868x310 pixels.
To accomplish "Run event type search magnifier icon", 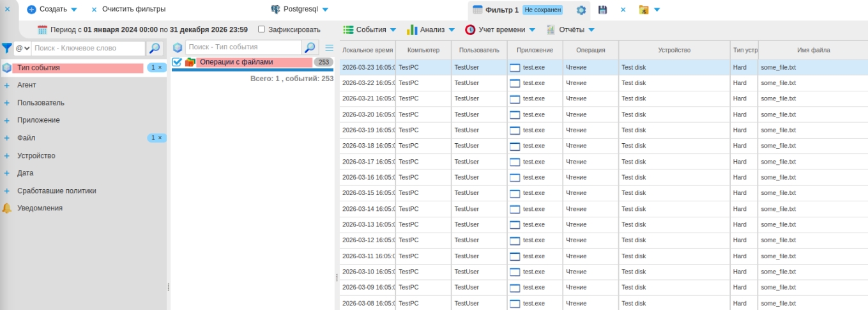I will point(309,47).
